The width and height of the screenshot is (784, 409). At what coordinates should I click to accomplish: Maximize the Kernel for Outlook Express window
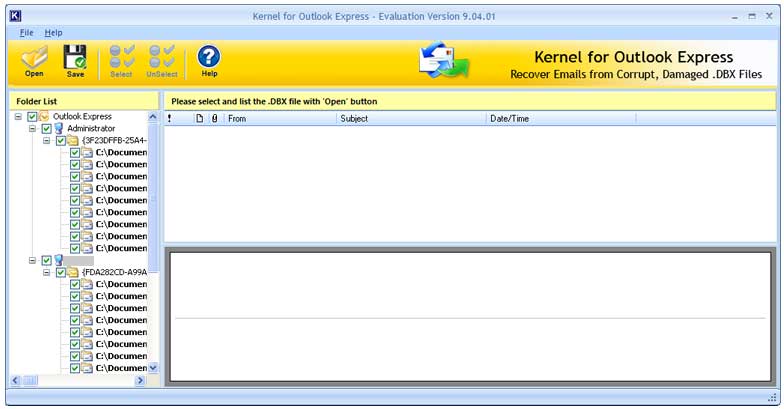pos(752,16)
